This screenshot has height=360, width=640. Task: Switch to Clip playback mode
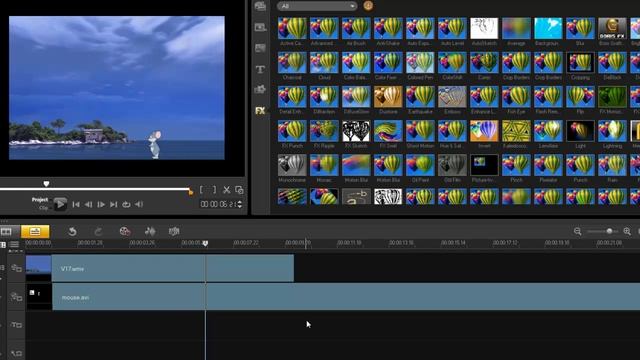pyautogui.click(x=43, y=208)
